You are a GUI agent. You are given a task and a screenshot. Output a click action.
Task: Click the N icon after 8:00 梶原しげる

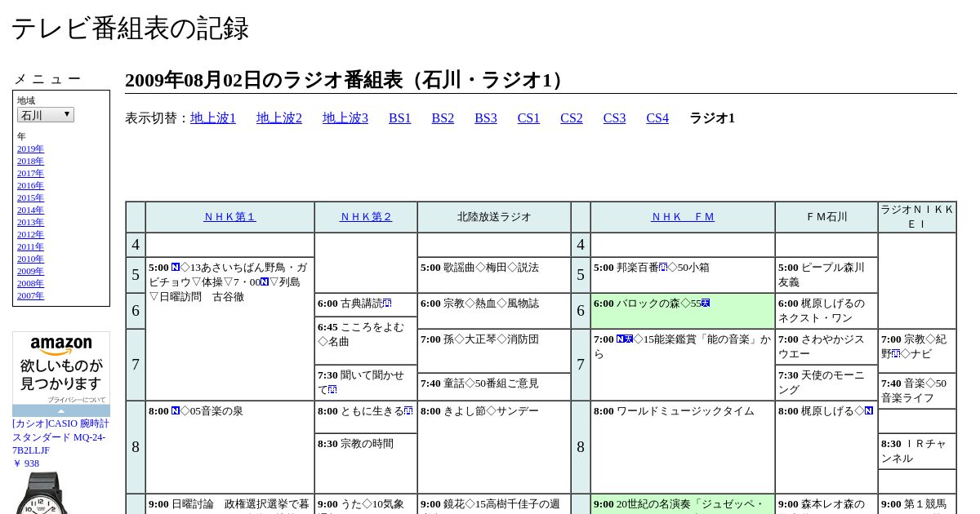tap(869, 411)
